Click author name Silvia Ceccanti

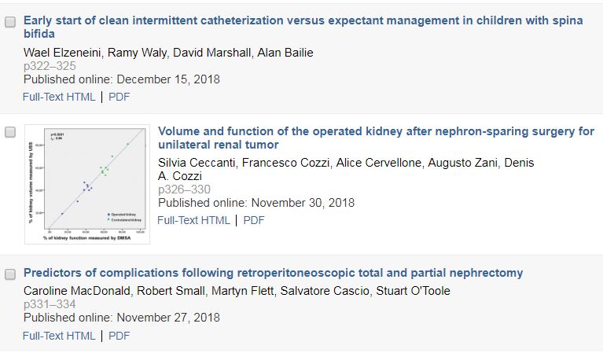[197, 163]
